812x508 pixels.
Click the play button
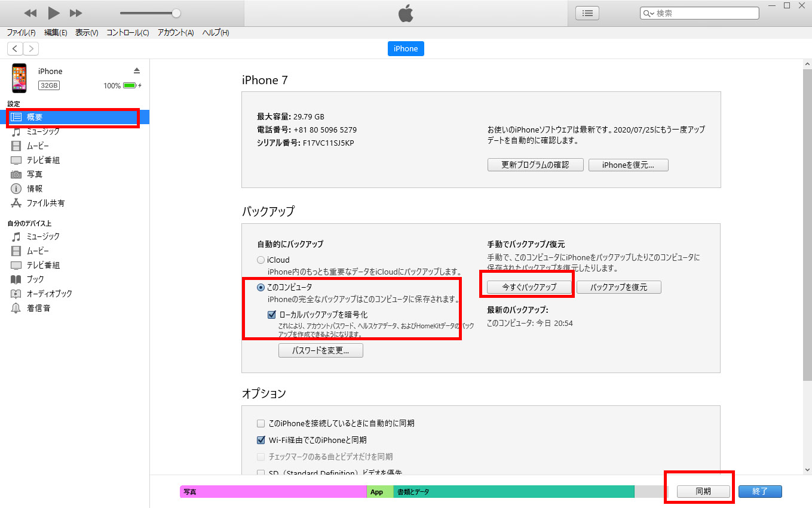(54, 13)
